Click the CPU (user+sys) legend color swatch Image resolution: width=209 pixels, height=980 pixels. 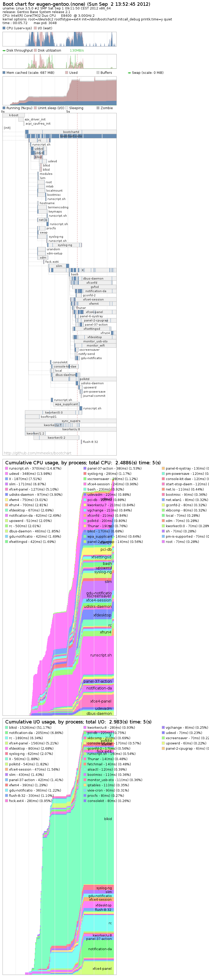tap(4, 28)
